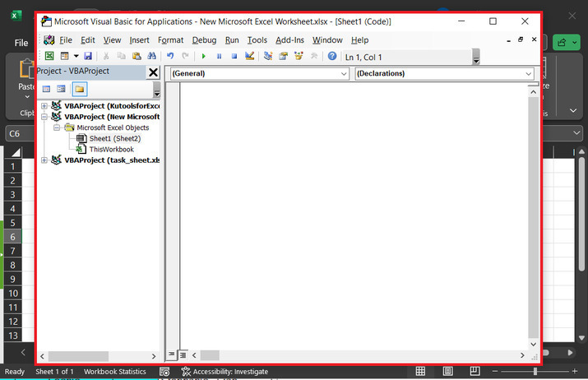Collapse Microsoft Excel Objects folder
Viewport: 588px width, 380px height.
(x=57, y=127)
